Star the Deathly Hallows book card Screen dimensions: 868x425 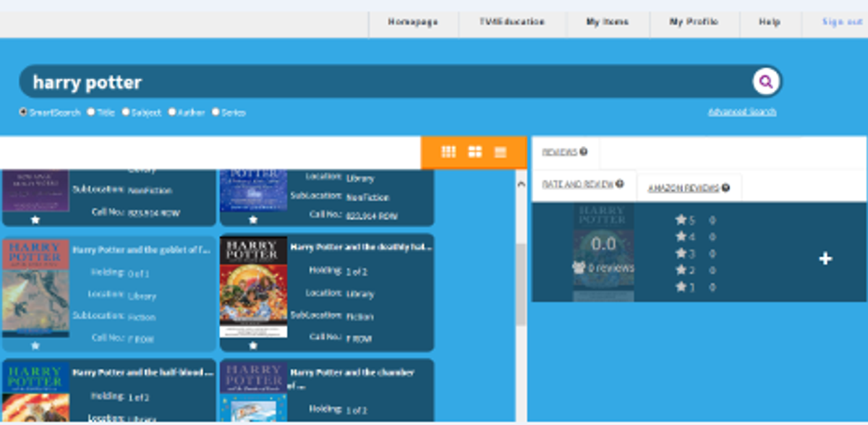[x=253, y=346]
